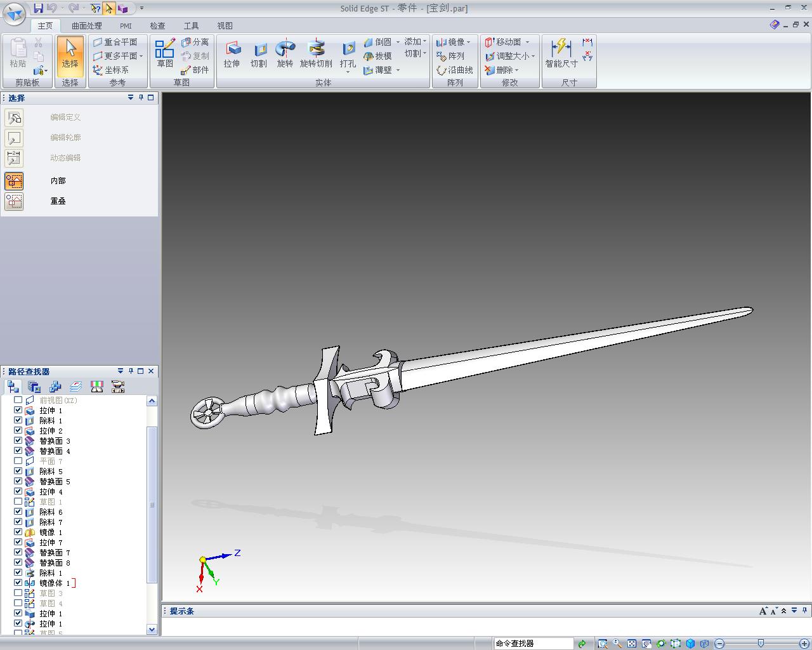The width and height of the screenshot is (812, 650).
Task: Select 替换面 7 in the PathFinder tree
Action: click(x=55, y=552)
